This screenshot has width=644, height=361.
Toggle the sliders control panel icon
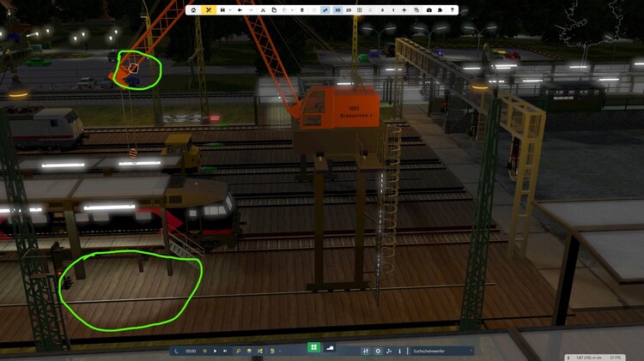366,351
